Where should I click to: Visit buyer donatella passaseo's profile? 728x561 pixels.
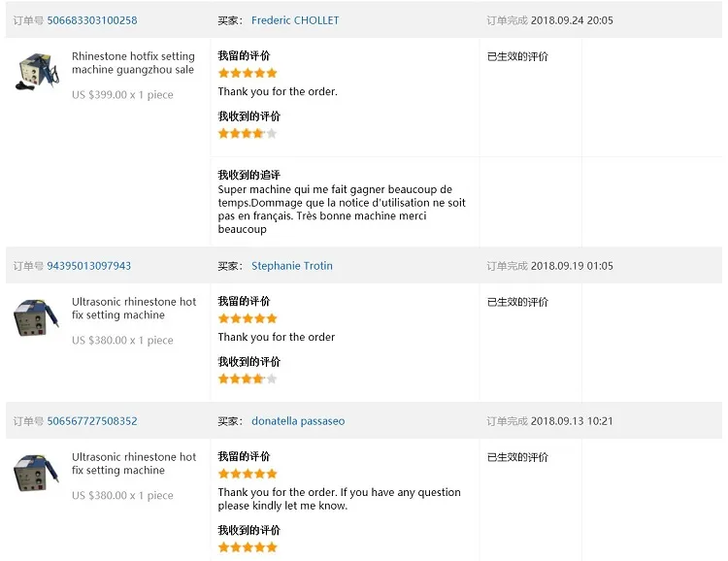[x=298, y=421]
